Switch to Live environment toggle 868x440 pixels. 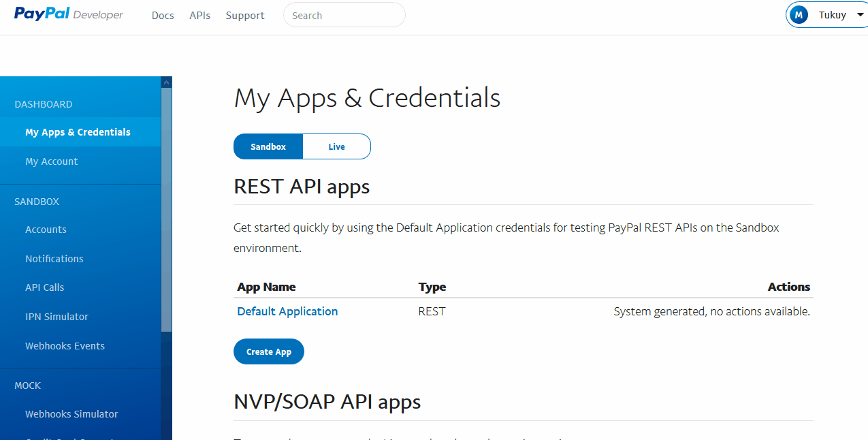[x=336, y=146]
